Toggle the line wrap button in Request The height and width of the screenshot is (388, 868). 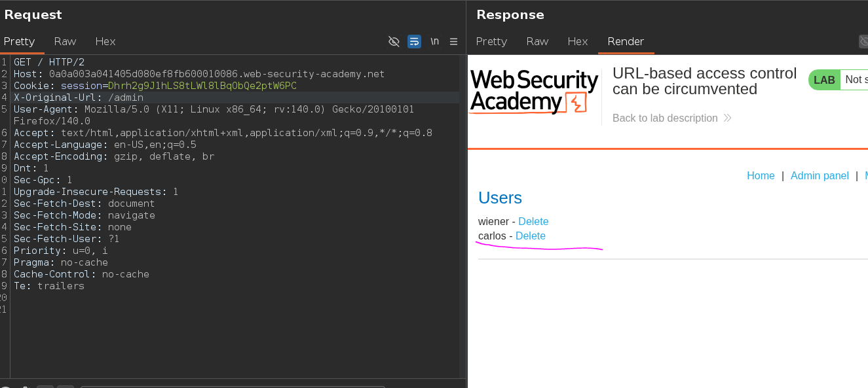[x=414, y=41]
